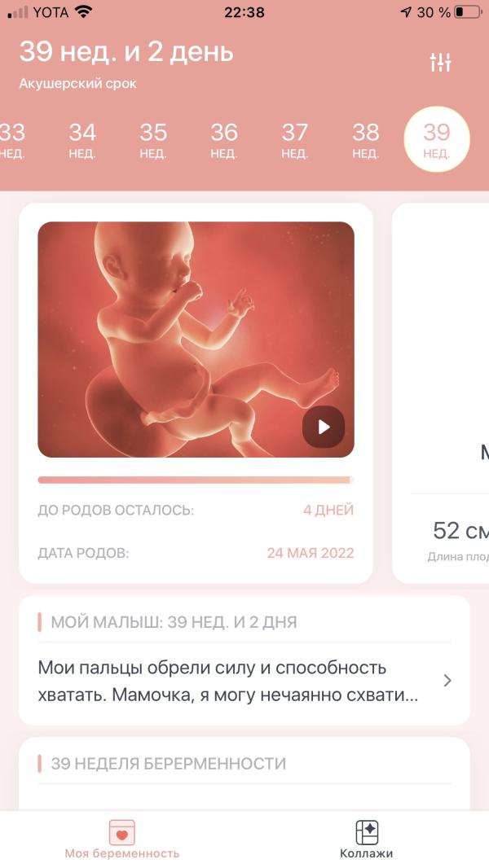
Task: Select week 34 in week strip
Action: pos(82,140)
